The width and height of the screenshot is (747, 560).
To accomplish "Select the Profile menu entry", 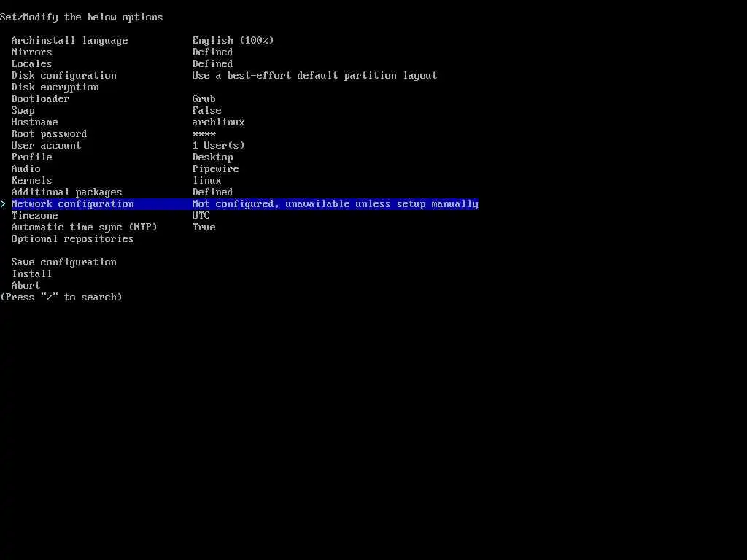I will point(31,157).
